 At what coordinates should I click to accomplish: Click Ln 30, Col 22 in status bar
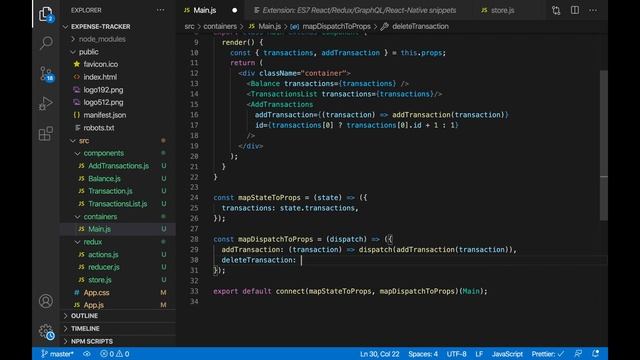380,354
